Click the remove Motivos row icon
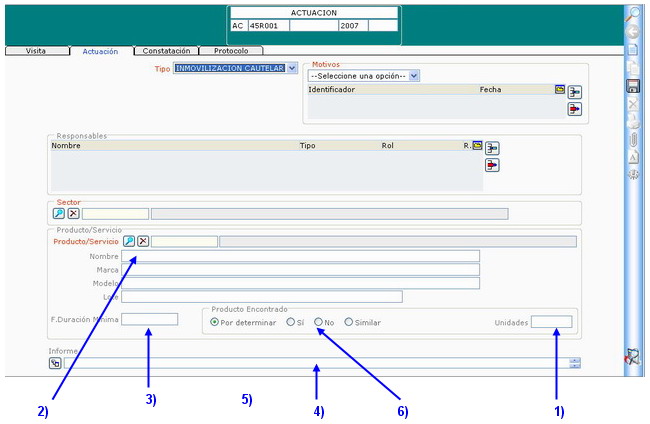The image size is (650, 424). (575, 110)
